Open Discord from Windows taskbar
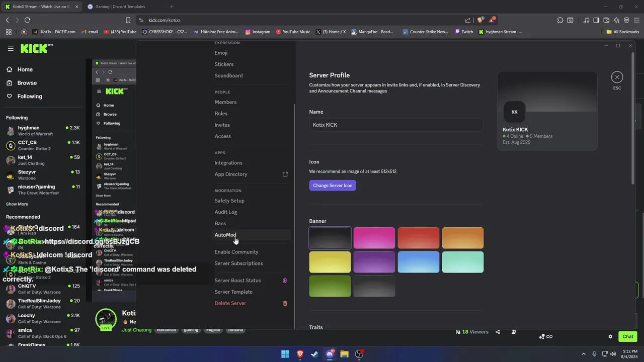The width and height of the screenshot is (644, 362). tap(330, 354)
